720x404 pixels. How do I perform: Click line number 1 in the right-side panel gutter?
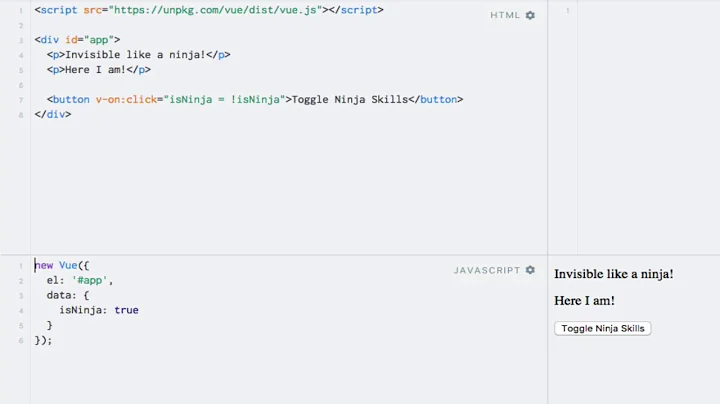pyautogui.click(x=568, y=10)
